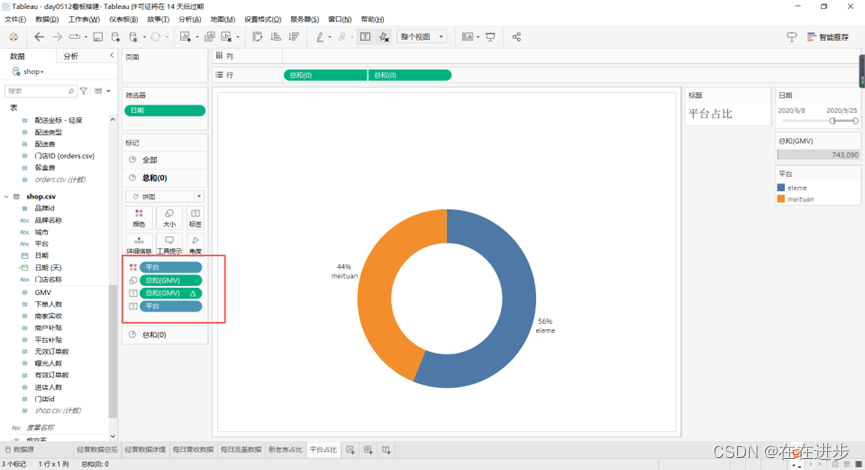Viewport: 865px width, 470px height.
Task: Collapse the data side pane arrow
Action: (112, 56)
